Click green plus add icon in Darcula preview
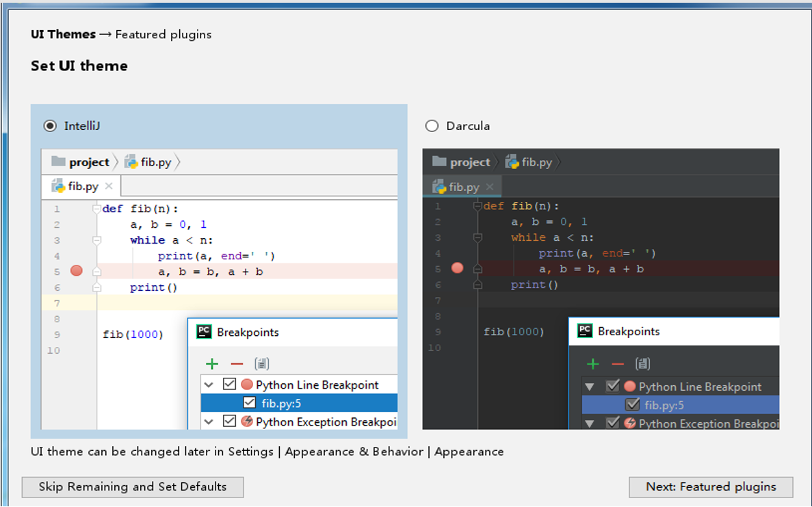 [x=593, y=364]
